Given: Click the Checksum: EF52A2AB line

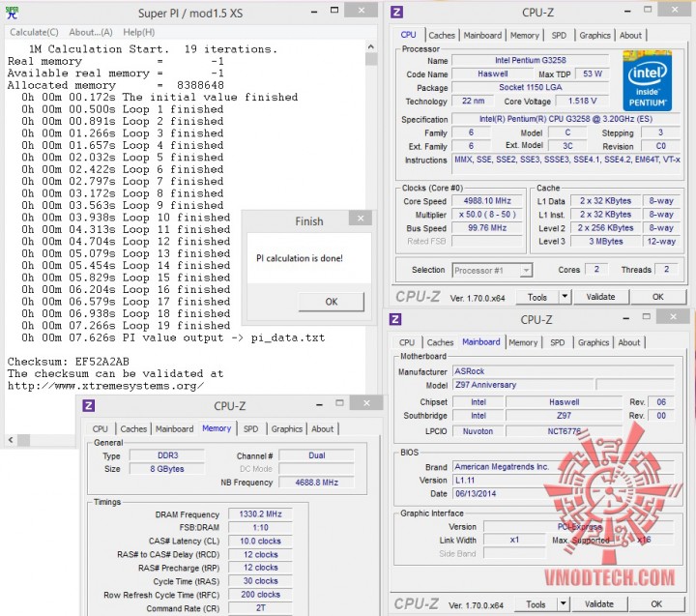Looking at the screenshot, I should point(68,362).
